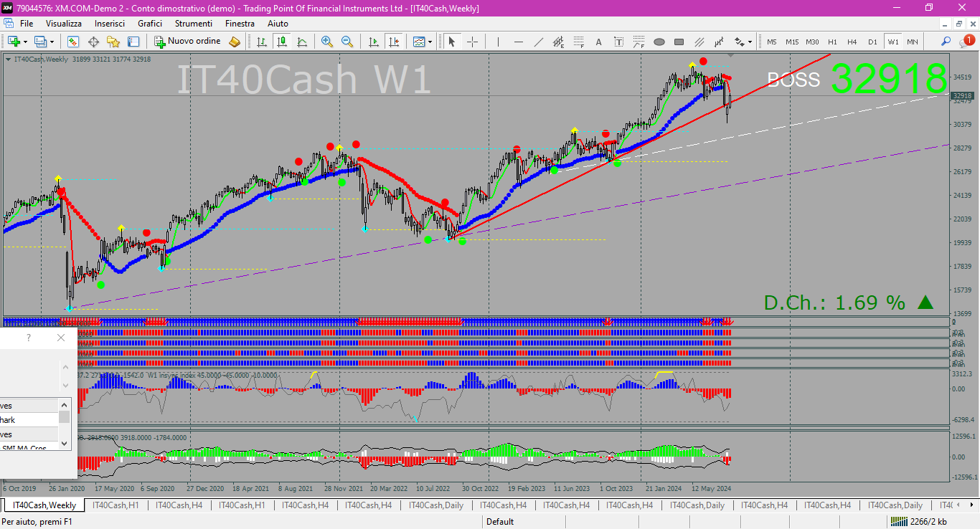Select the crosshair tool
Screen dimensions: 980x529
pos(472,42)
